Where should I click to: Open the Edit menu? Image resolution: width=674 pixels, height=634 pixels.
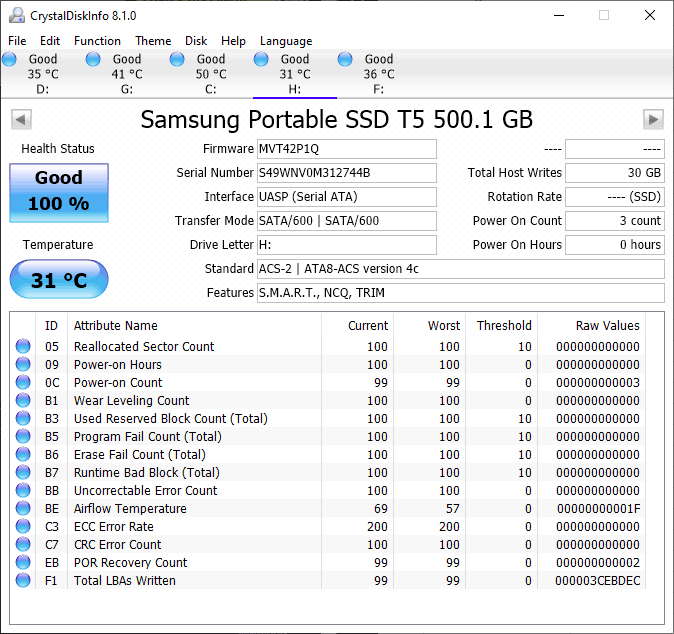click(50, 41)
